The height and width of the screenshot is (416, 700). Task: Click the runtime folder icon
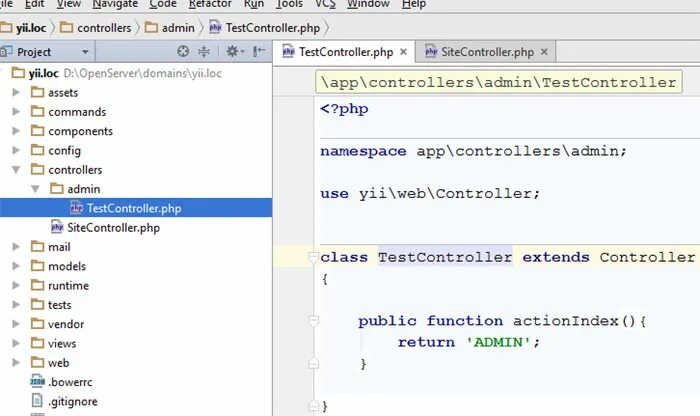38,285
